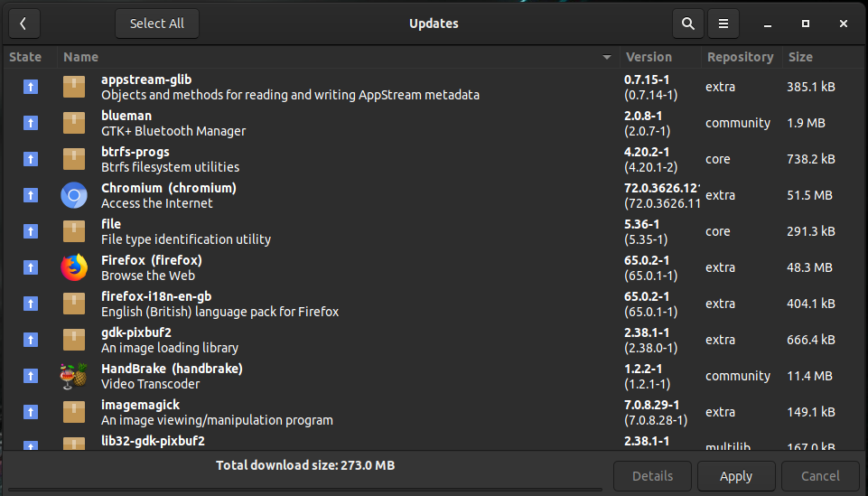Maximize the Updates window
Viewport: 868px width, 496px height.
click(x=806, y=23)
